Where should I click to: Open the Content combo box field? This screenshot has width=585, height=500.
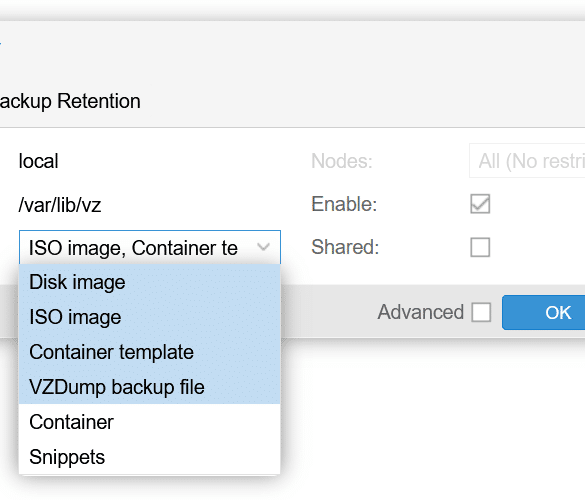[x=150, y=247]
